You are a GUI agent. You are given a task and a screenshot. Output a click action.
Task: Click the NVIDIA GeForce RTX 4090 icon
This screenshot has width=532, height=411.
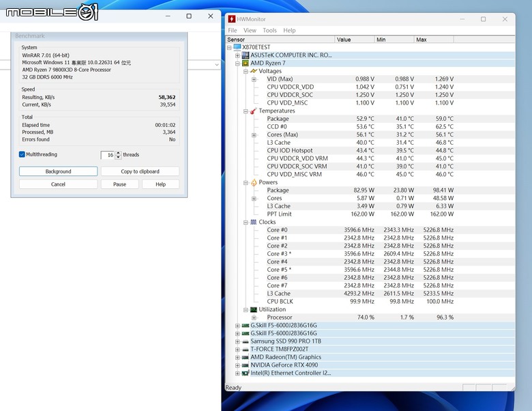pos(246,365)
